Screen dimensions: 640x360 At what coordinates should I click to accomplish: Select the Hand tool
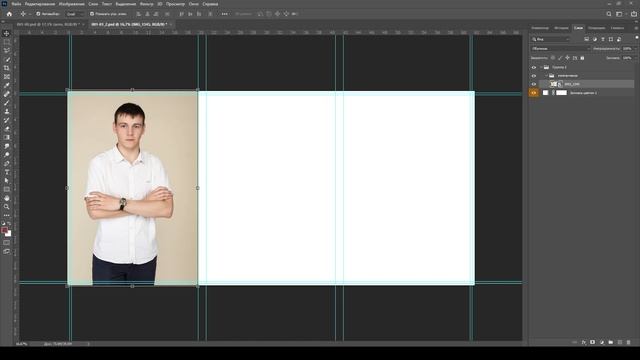(x=7, y=198)
